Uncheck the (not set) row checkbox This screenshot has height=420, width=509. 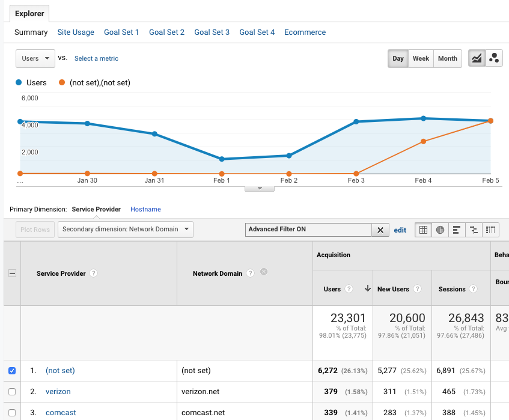point(12,371)
